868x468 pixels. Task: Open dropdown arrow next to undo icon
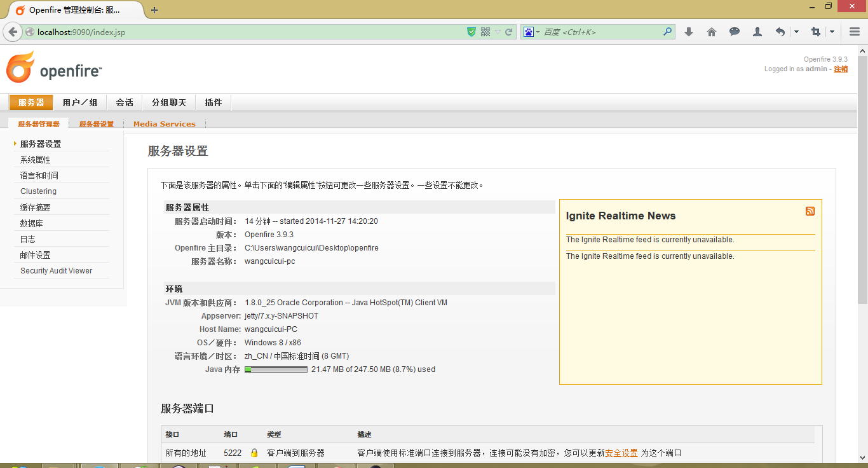click(x=797, y=32)
